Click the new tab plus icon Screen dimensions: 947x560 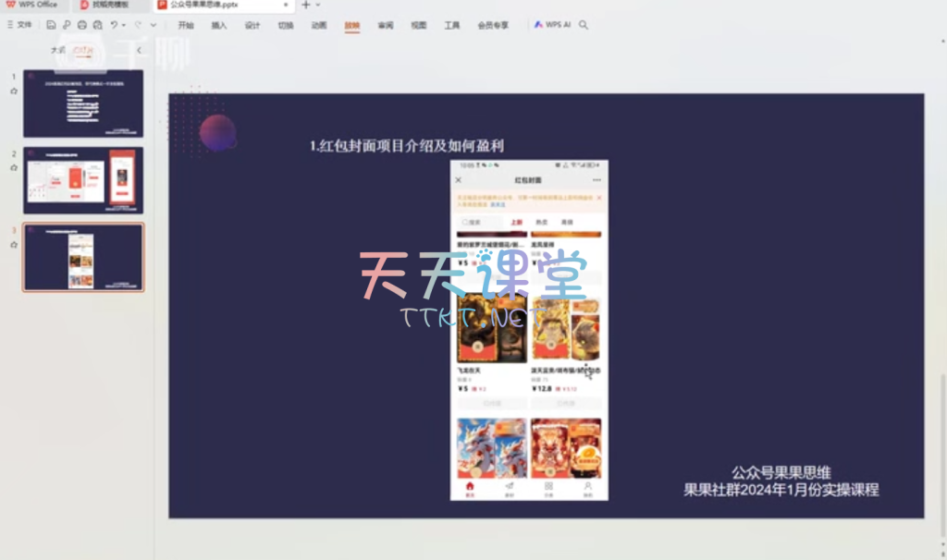[x=307, y=5]
